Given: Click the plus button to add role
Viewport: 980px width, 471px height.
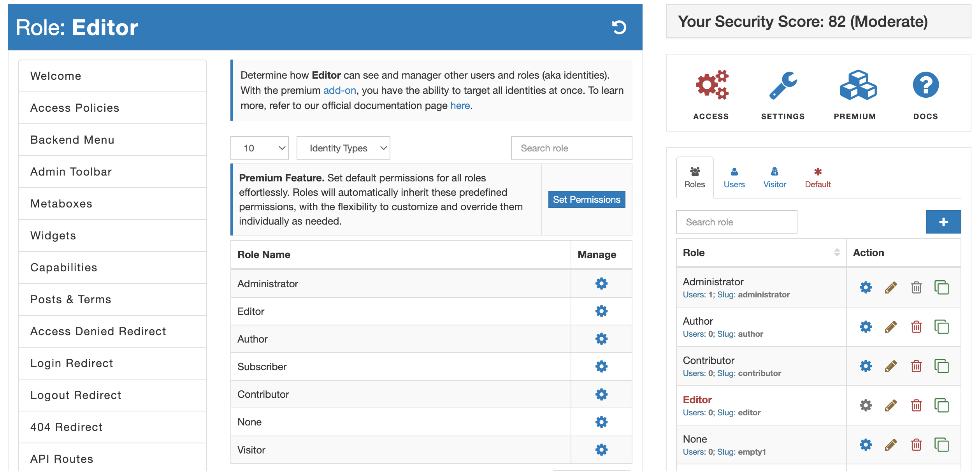Looking at the screenshot, I should point(943,222).
